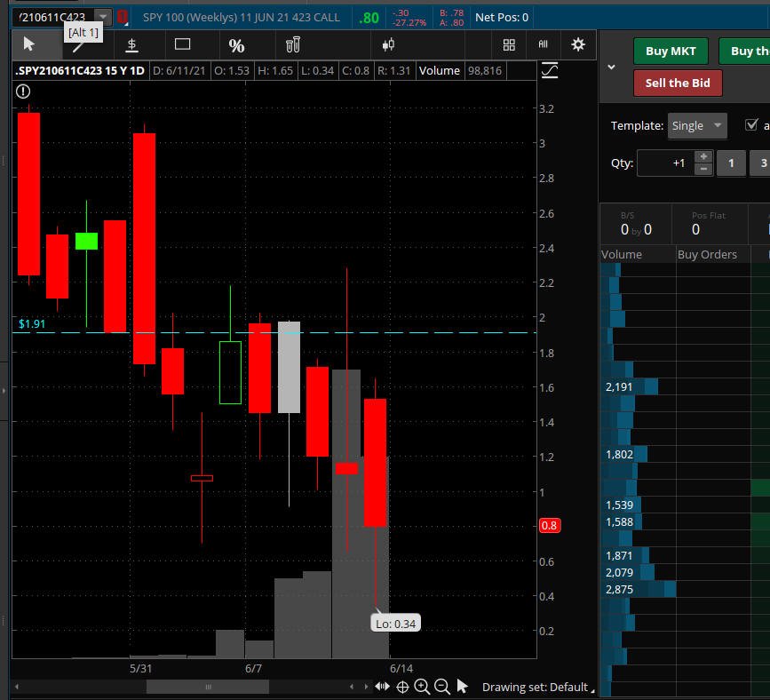
Task: Click the Buy MKT button
Action: (x=671, y=52)
